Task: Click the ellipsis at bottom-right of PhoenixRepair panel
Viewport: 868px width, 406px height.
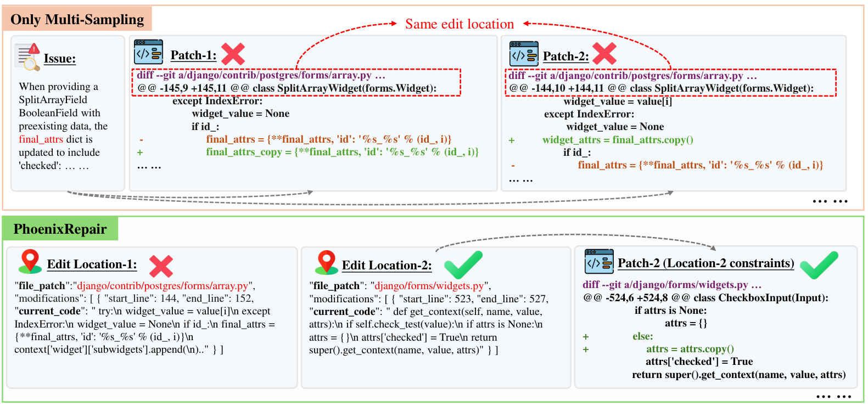Action: (x=833, y=396)
